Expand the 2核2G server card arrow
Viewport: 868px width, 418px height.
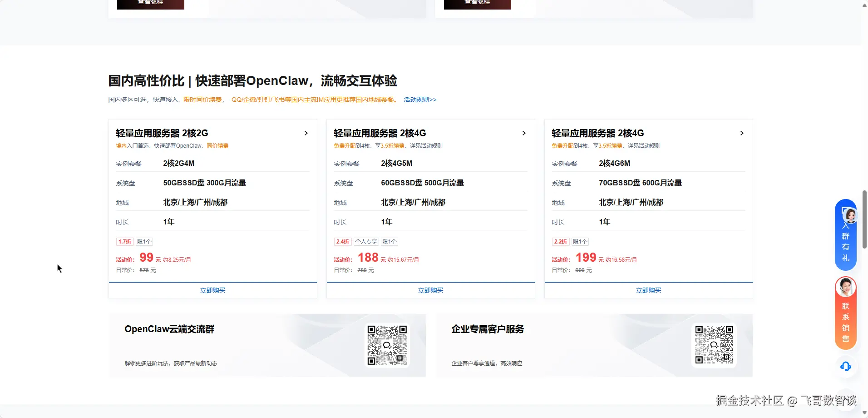click(306, 133)
